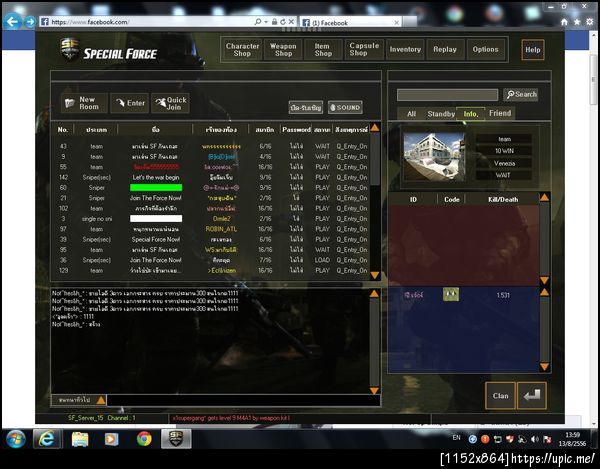Open the Character Shop

(x=242, y=50)
